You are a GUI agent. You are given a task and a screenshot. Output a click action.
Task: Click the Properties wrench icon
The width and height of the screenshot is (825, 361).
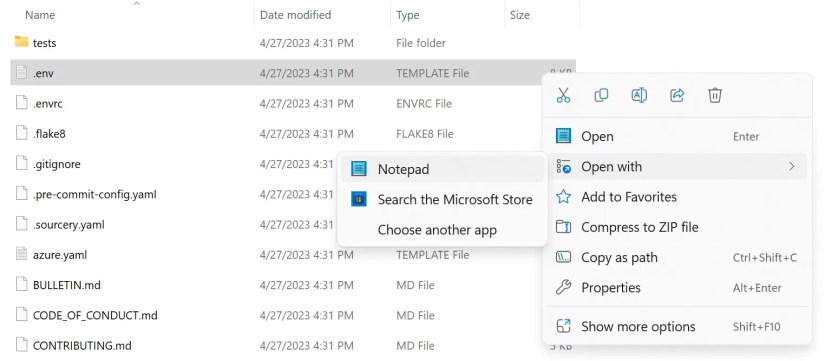tap(563, 288)
